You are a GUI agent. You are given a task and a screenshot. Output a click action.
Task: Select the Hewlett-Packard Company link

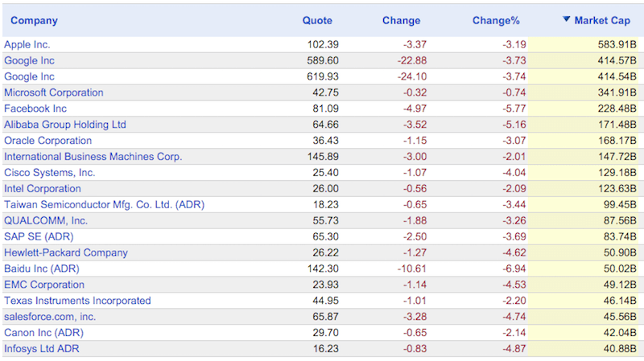tap(66, 252)
